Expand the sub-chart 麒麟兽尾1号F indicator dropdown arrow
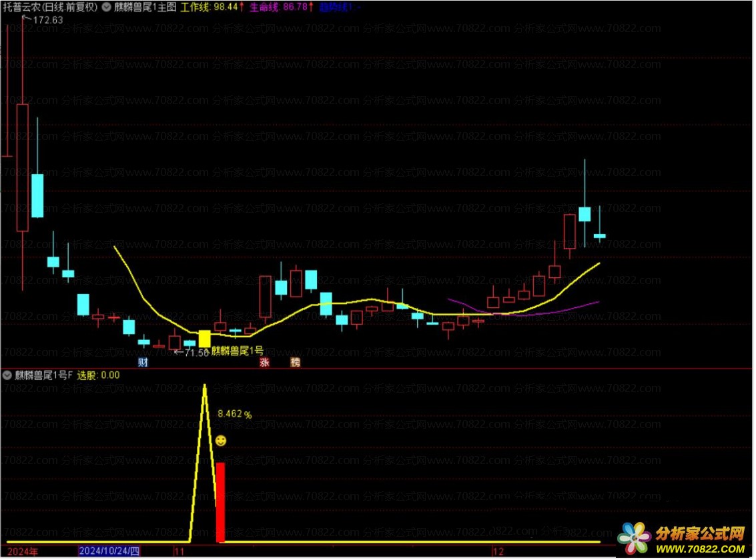Screen dimensions: 756x560 point(7,375)
